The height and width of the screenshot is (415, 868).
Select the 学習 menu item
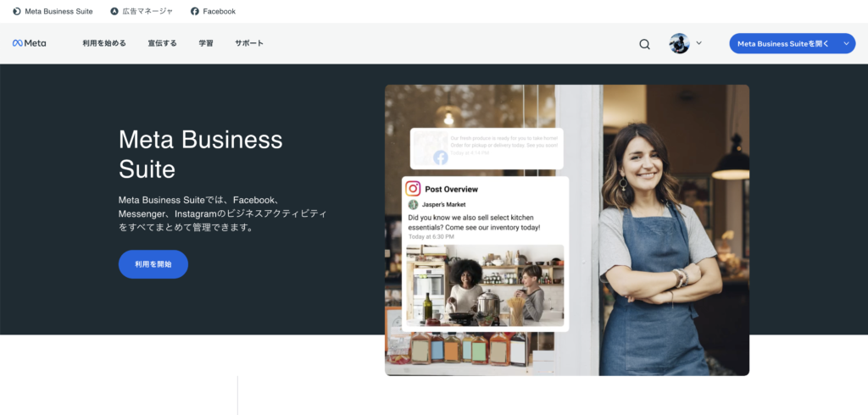206,43
